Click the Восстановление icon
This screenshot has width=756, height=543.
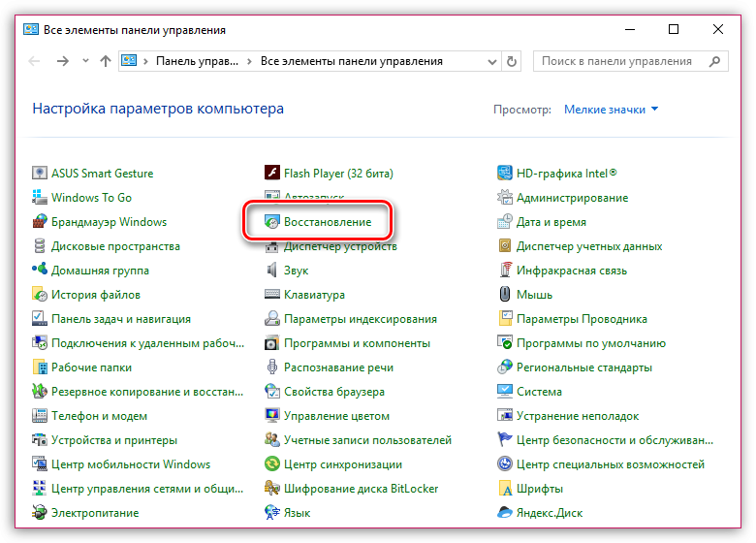272,222
